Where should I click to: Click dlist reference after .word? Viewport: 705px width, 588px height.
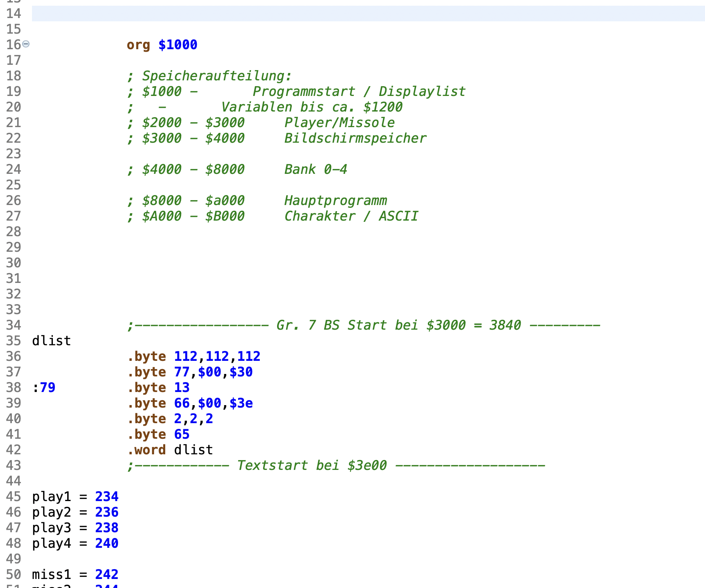click(x=193, y=450)
